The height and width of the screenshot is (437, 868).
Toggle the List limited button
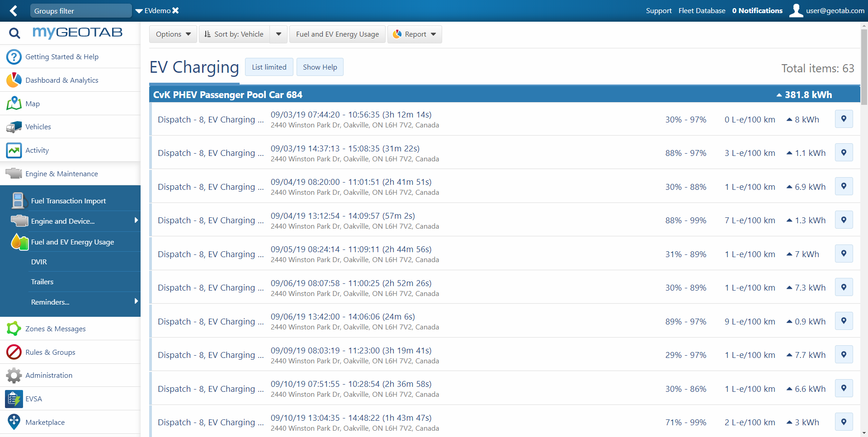(x=269, y=67)
